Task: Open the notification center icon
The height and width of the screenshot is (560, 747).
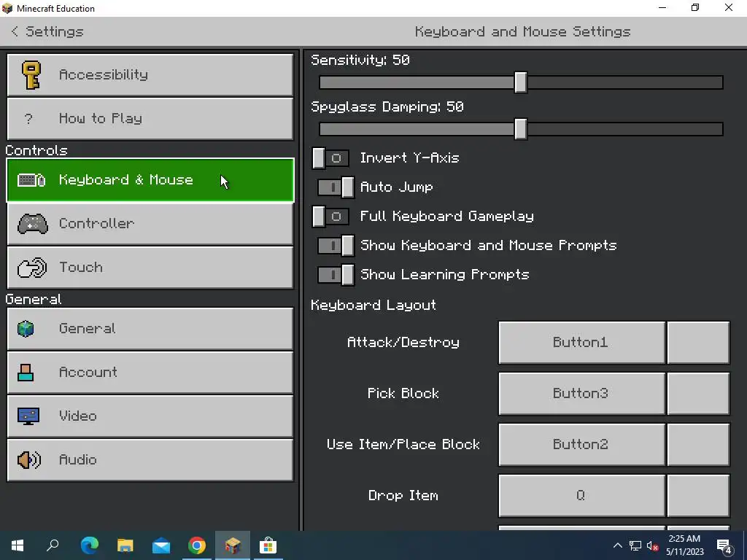Action: 724,545
